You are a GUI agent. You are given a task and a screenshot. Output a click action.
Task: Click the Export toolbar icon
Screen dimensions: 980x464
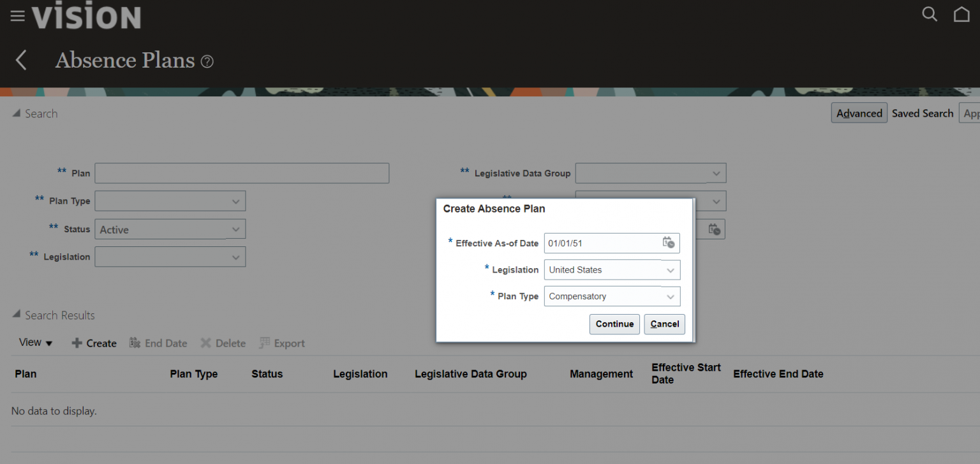pyautogui.click(x=265, y=343)
